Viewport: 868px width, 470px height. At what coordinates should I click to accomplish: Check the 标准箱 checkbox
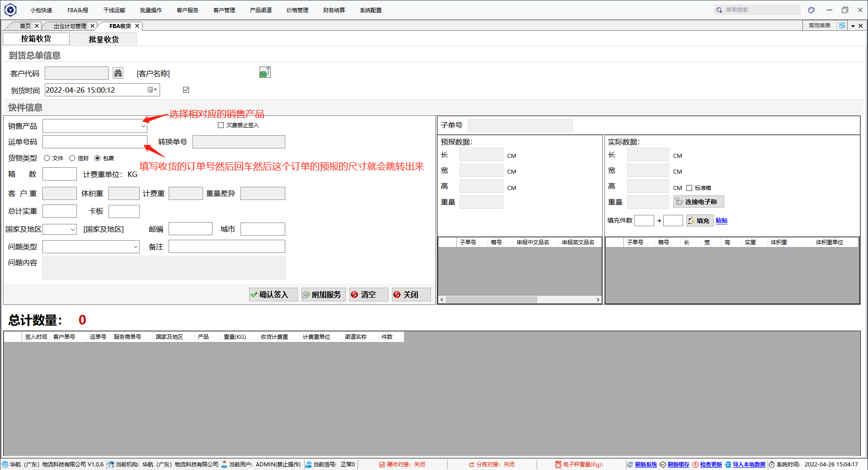[x=689, y=188]
